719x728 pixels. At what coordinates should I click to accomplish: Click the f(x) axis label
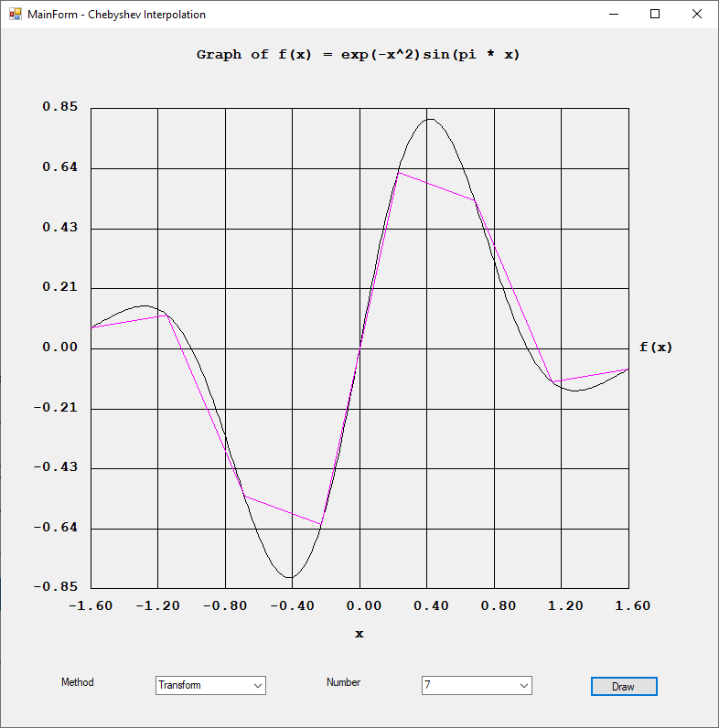click(655, 347)
